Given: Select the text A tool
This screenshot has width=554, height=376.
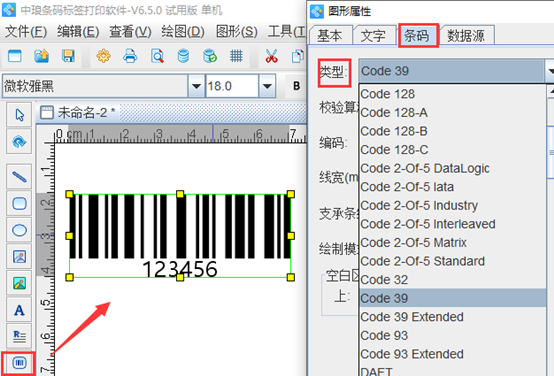Looking at the screenshot, I should 19,310.
